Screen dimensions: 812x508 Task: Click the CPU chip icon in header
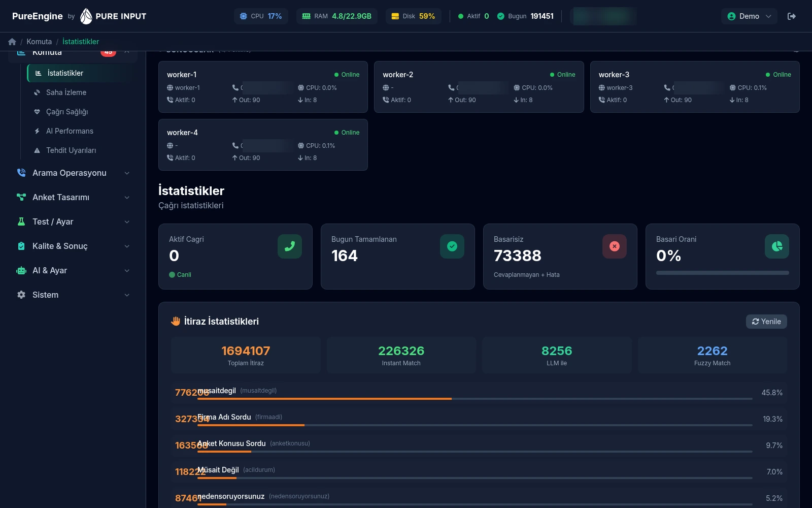(244, 16)
